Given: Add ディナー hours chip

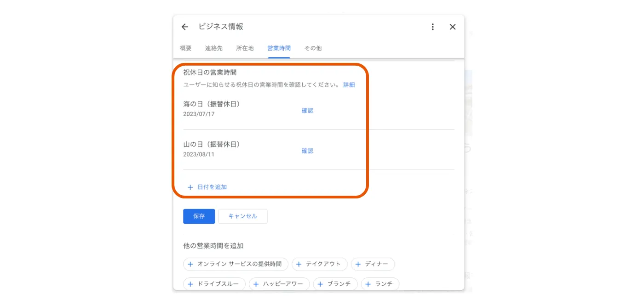Looking at the screenshot, I should pyautogui.click(x=373, y=264).
